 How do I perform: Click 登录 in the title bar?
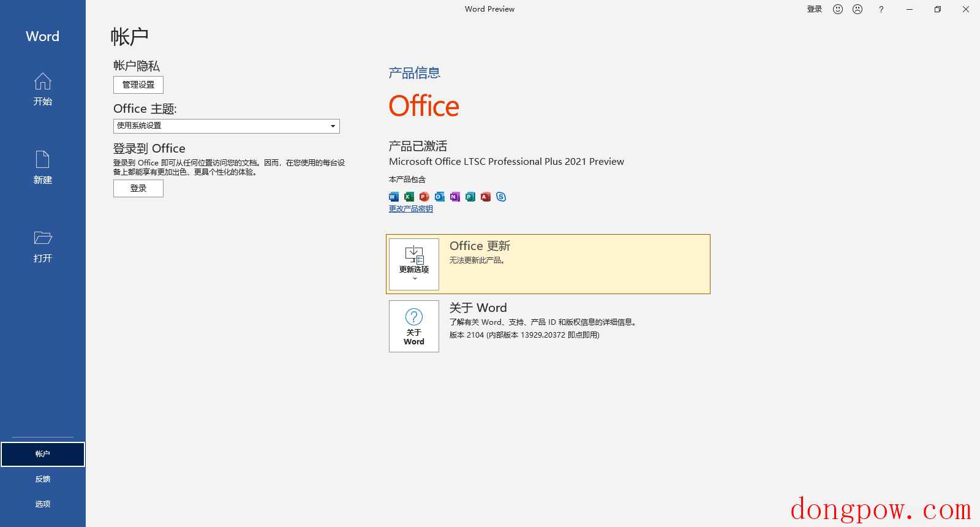(x=815, y=9)
